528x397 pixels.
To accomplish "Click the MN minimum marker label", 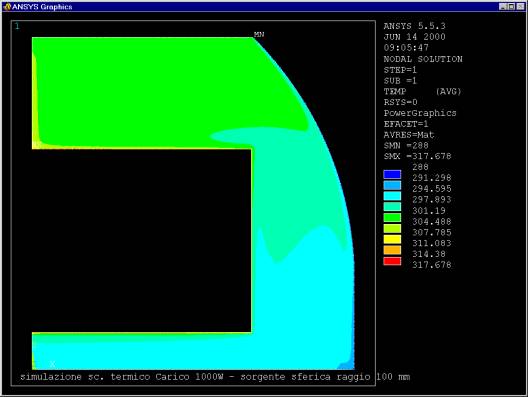I will click(259, 34).
